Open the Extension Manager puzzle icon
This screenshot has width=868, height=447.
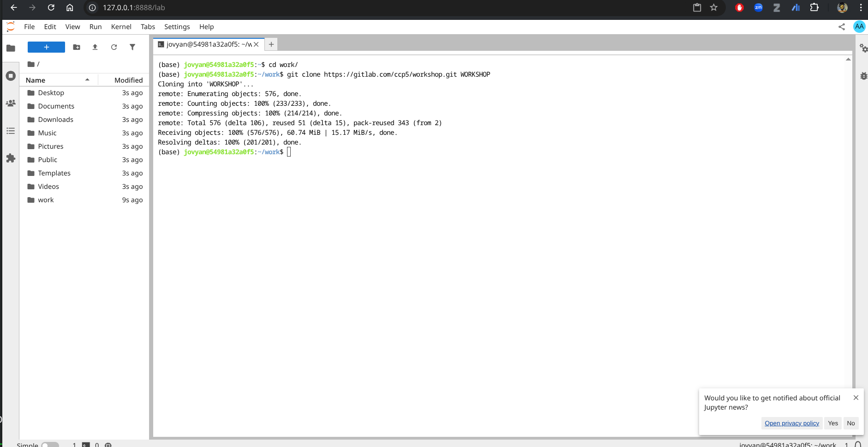click(x=11, y=158)
